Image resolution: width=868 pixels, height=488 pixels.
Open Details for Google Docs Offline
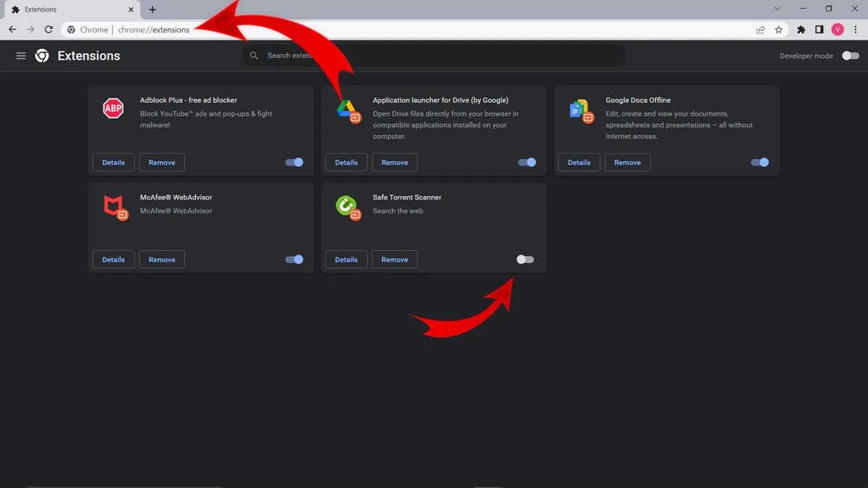click(x=579, y=163)
